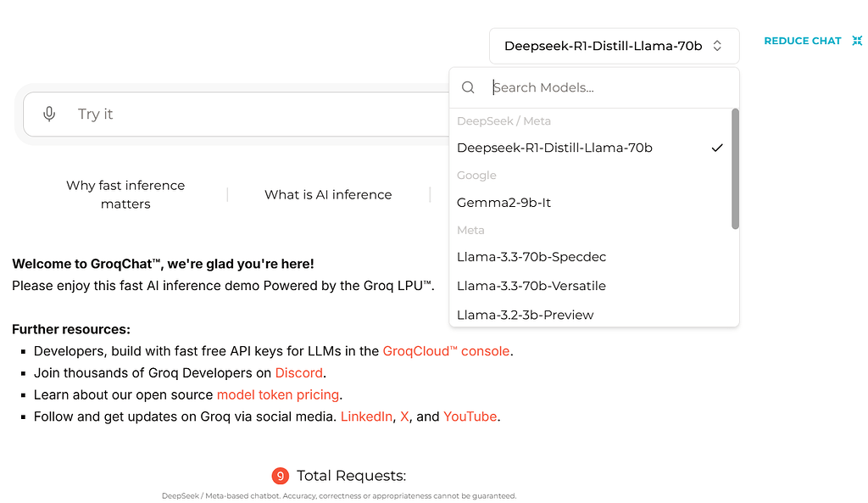Click the Total Requests label
Image resolution: width=868 pixels, height=503 pixels.
[352, 476]
